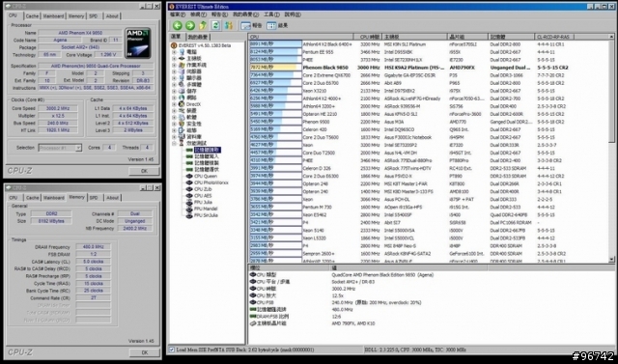This screenshot has height=364, width=618.
Task: Expand the DirectX tree node
Action: (x=174, y=104)
